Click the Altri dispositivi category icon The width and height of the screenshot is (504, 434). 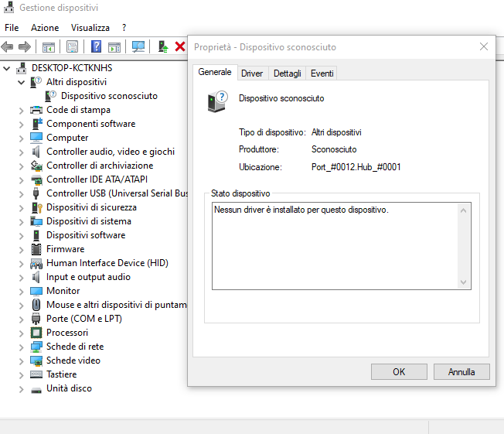(36, 82)
